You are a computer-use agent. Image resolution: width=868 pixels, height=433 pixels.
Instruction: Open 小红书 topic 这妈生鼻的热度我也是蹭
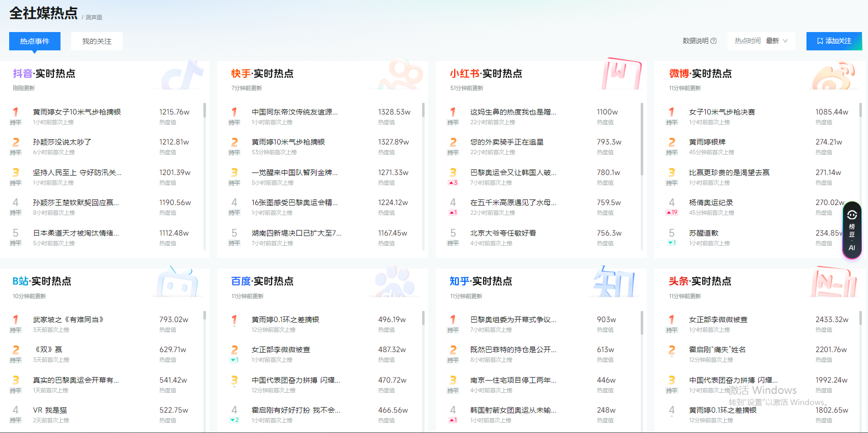click(514, 112)
